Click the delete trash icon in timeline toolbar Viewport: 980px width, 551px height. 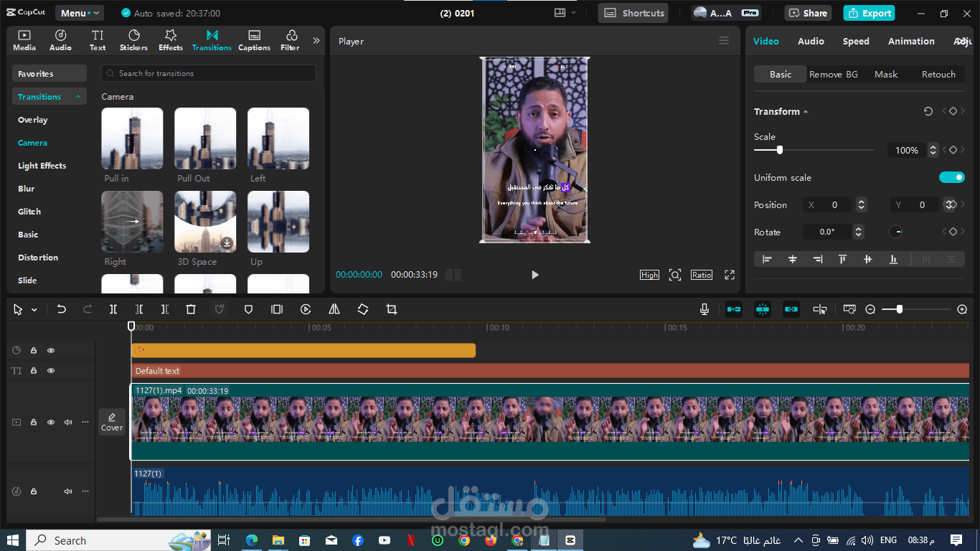click(191, 309)
